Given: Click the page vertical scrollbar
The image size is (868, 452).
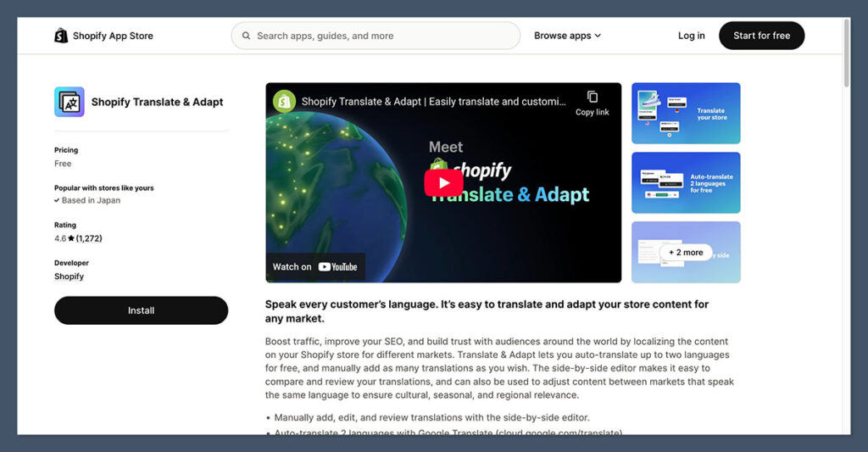Looking at the screenshot, I should [847, 53].
